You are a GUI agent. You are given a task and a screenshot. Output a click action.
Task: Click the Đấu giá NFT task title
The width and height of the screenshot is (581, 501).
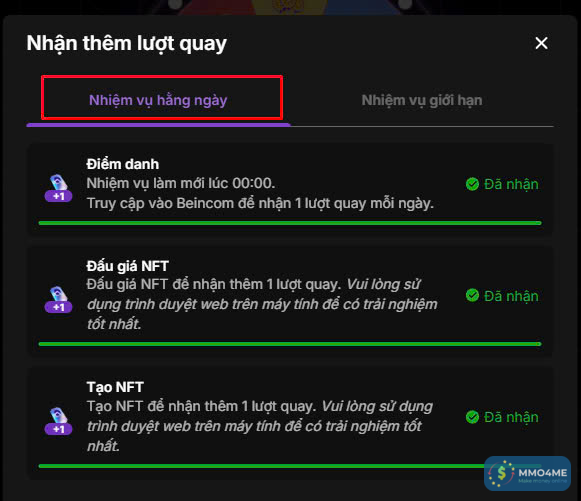[x=127, y=266]
